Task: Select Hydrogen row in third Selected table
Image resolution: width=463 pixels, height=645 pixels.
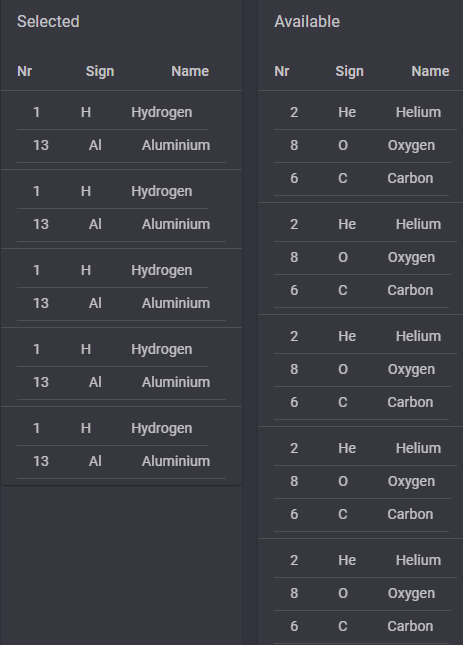Action: click(x=112, y=270)
